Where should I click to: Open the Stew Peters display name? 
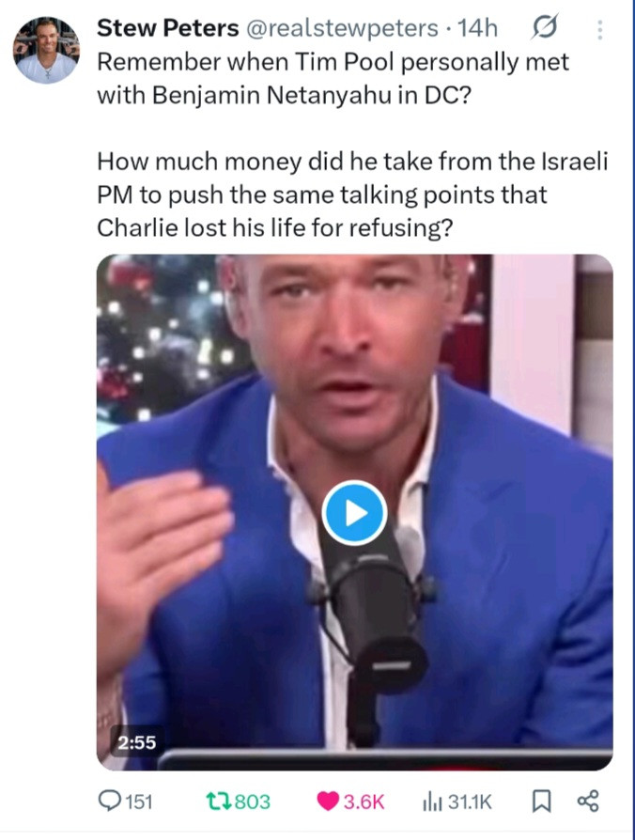pyautogui.click(x=167, y=28)
